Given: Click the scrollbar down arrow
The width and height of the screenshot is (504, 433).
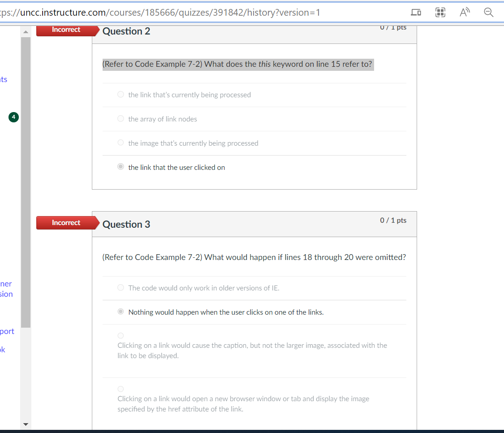Looking at the screenshot, I should [x=26, y=424].
